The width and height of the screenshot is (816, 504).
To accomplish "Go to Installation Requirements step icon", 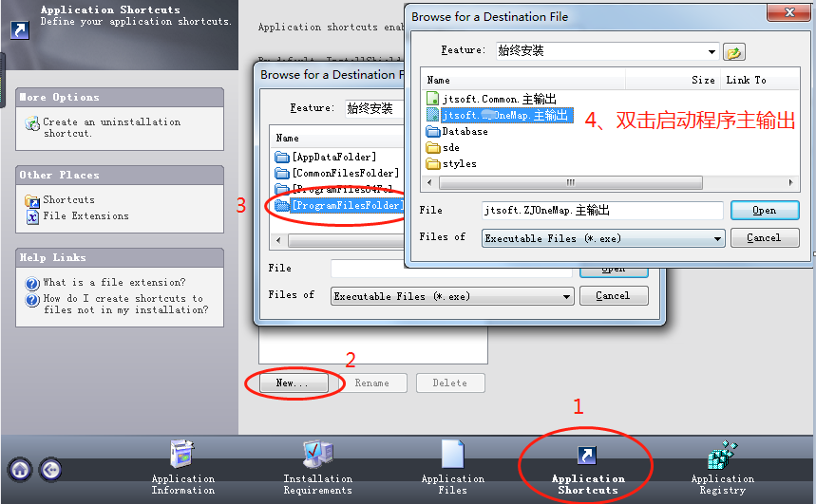I will pos(318,454).
